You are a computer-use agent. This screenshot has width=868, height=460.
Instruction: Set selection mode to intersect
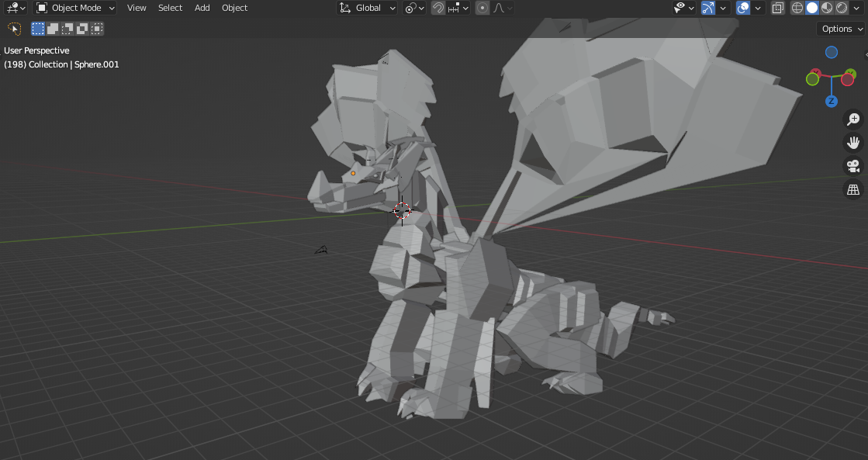pos(97,29)
